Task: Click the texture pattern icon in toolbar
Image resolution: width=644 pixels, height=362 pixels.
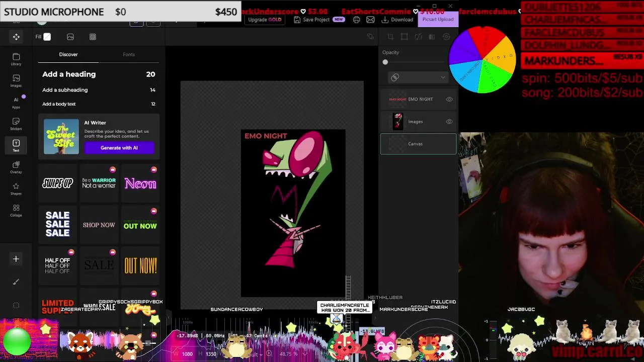Action: (93, 37)
